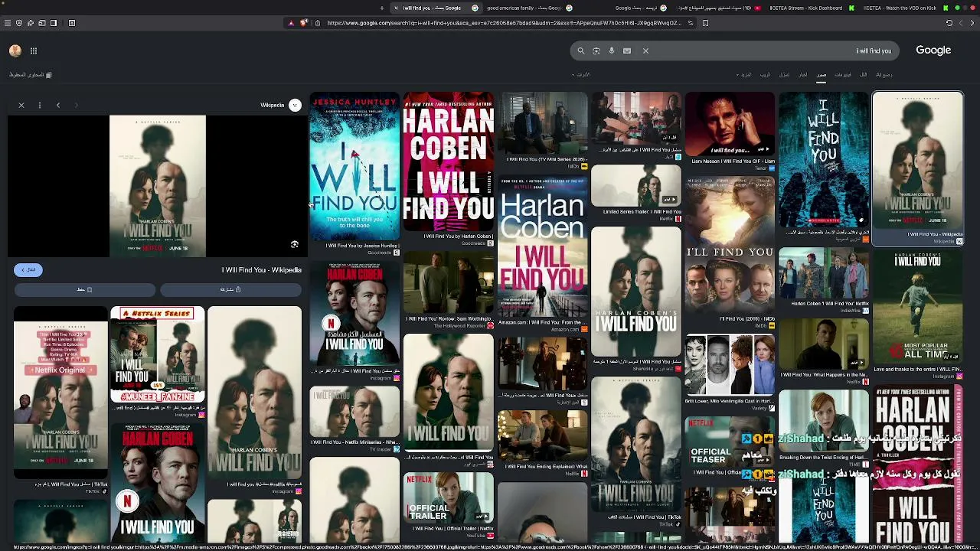Click the shield icon in browser toolbar
Image resolution: width=980 pixels, height=551 pixels.
(19, 23)
